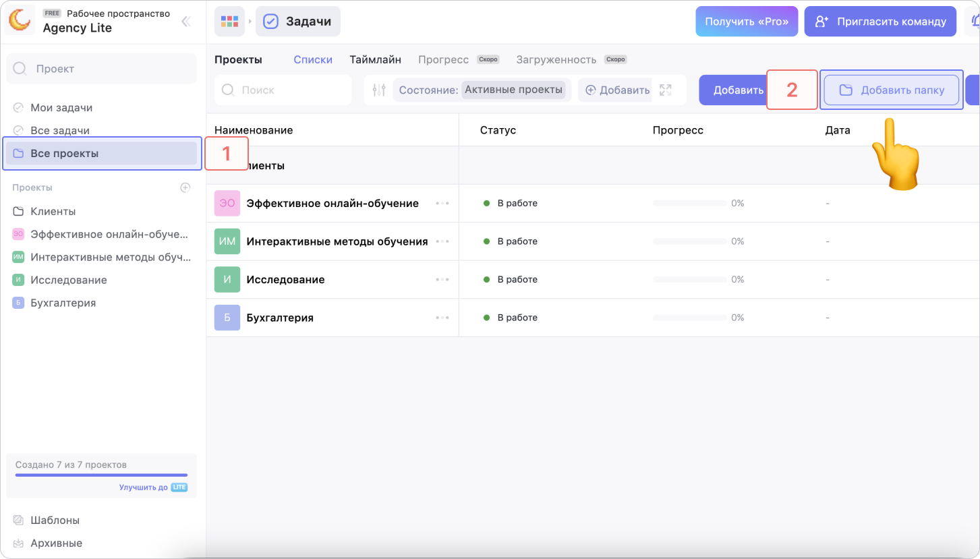This screenshot has height=559, width=980.
Task: Open the Задачи module breadcrumb
Action: 298,22
